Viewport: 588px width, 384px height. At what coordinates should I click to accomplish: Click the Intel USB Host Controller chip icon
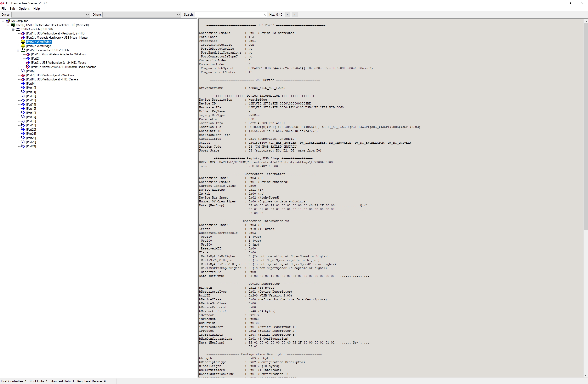13,25
